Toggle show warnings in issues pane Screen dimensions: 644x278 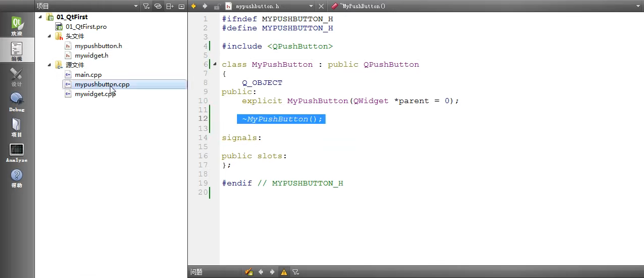[x=284, y=272]
